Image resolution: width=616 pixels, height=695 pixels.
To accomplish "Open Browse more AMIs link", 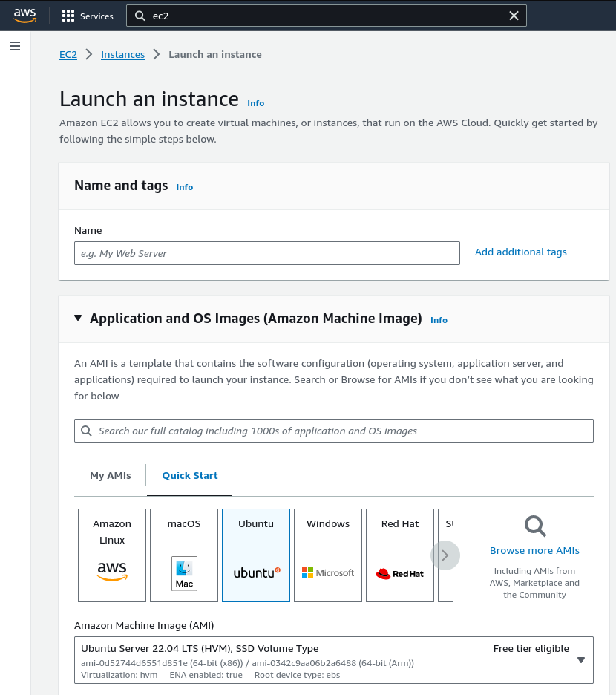I will pyautogui.click(x=534, y=550).
